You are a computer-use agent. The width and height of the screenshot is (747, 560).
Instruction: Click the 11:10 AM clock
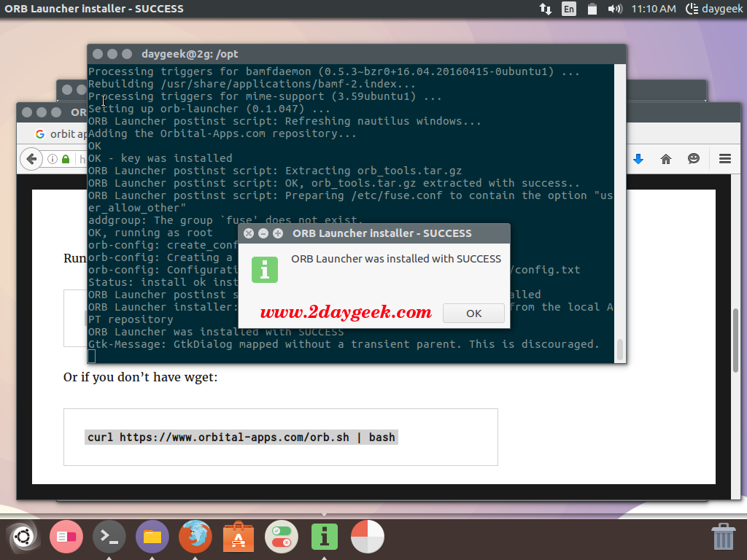click(654, 9)
